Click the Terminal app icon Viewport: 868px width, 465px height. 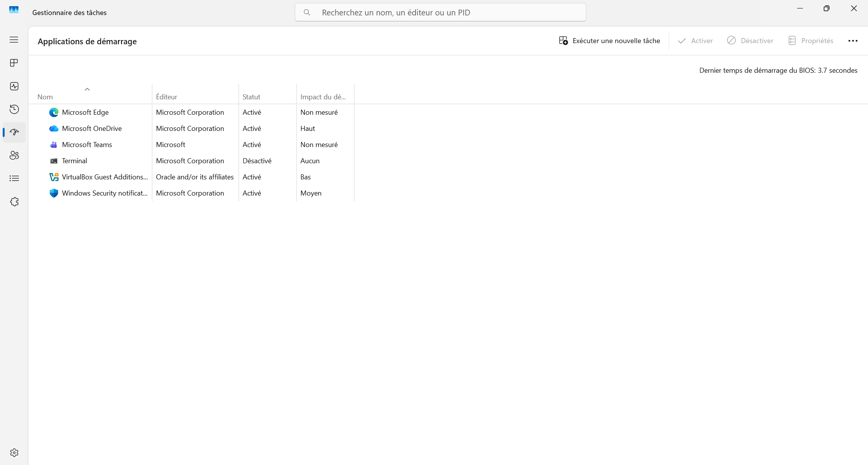click(x=54, y=161)
